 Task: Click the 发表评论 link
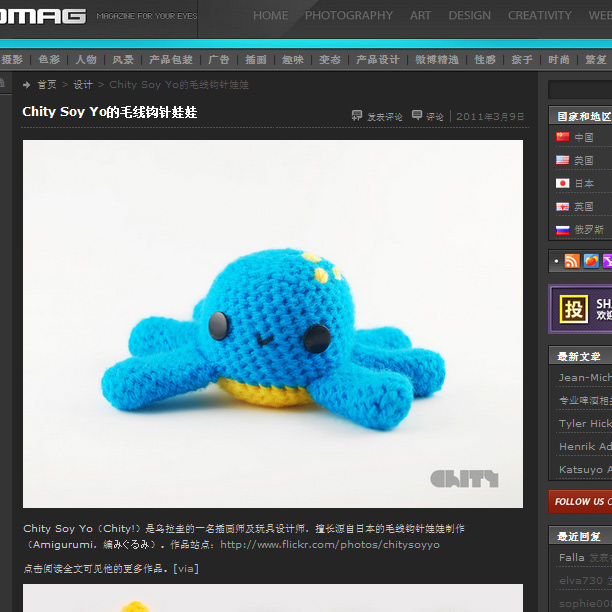pos(384,116)
